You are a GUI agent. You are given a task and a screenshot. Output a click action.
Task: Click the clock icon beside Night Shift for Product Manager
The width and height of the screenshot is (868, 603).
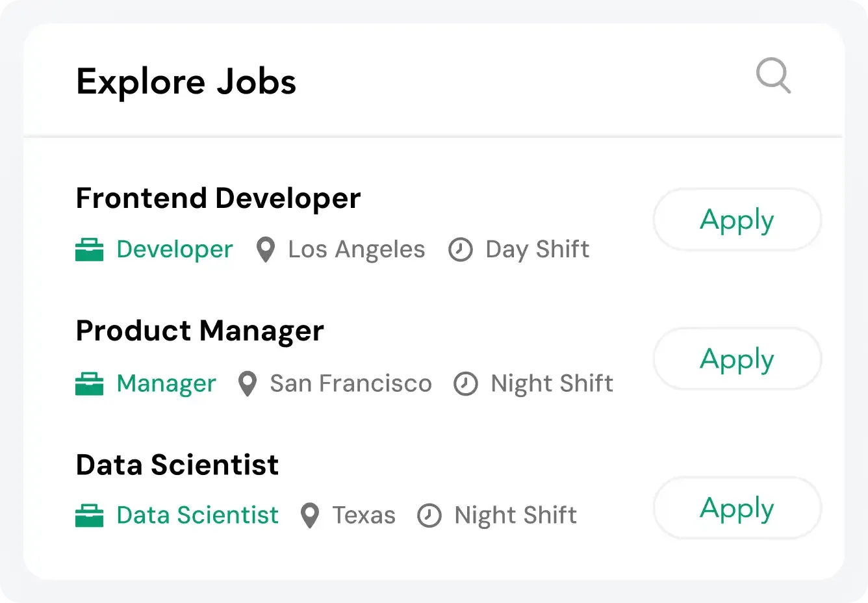[466, 383]
